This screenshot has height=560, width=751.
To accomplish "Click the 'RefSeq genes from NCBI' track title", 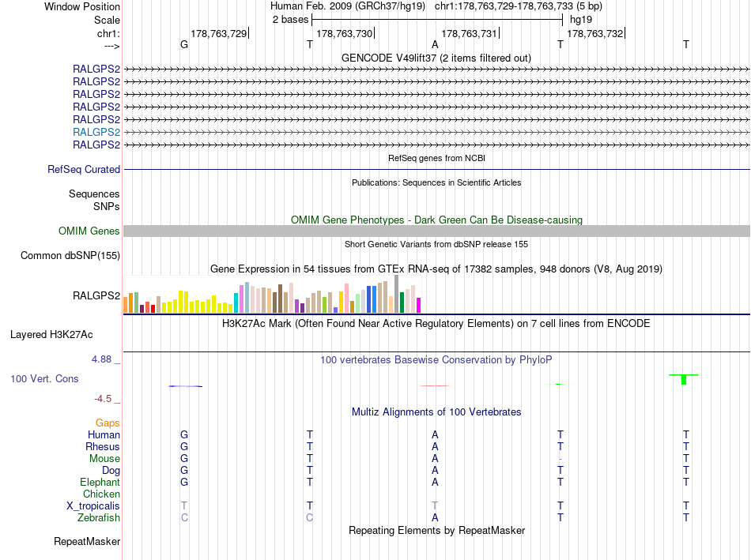I will pyautogui.click(x=436, y=158).
